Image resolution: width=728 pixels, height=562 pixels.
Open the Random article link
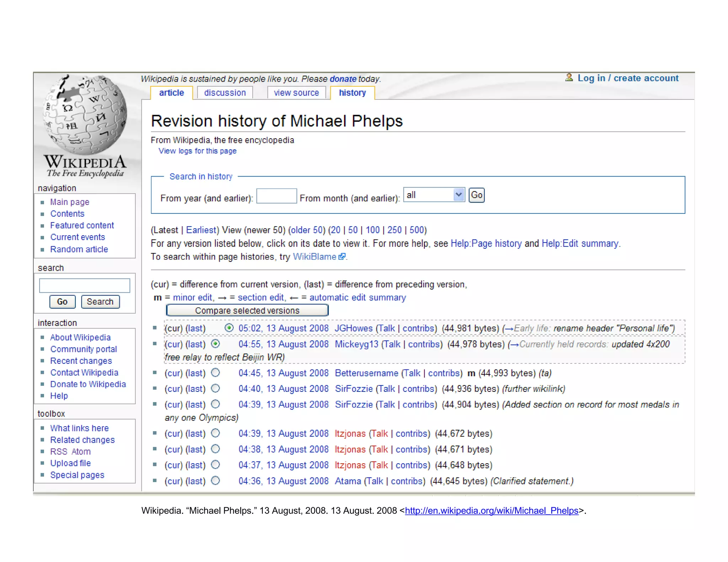click(79, 249)
